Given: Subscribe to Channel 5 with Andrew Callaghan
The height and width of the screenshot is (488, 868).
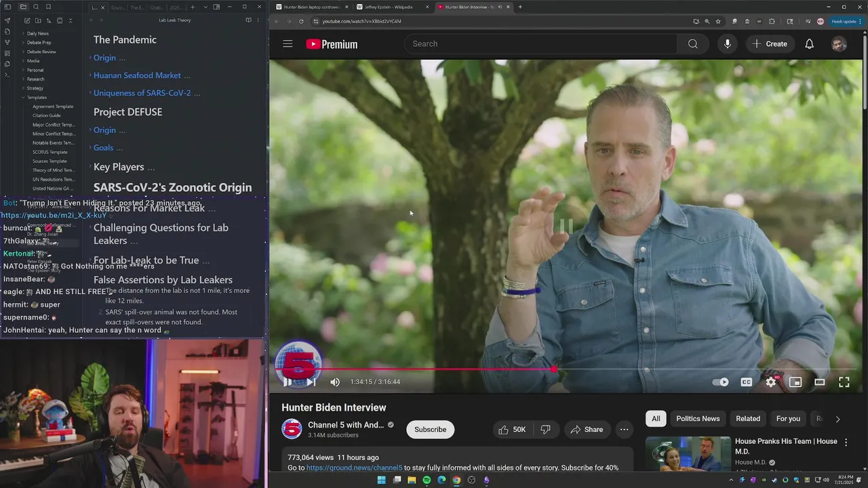Looking at the screenshot, I should click(430, 430).
